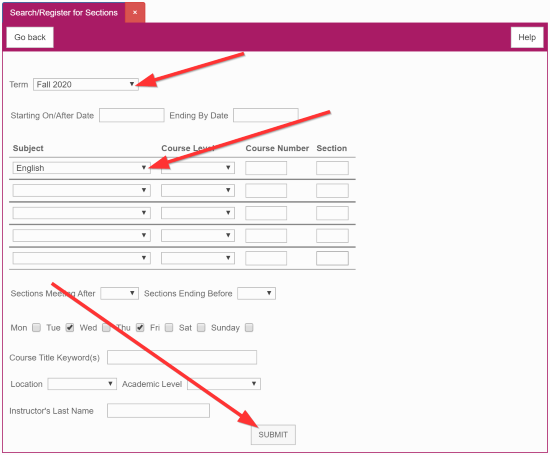550x455 pixels.
Task: Close the Search/Register for Sections tab
Action: pyautogui.click(x=135, y=13)
